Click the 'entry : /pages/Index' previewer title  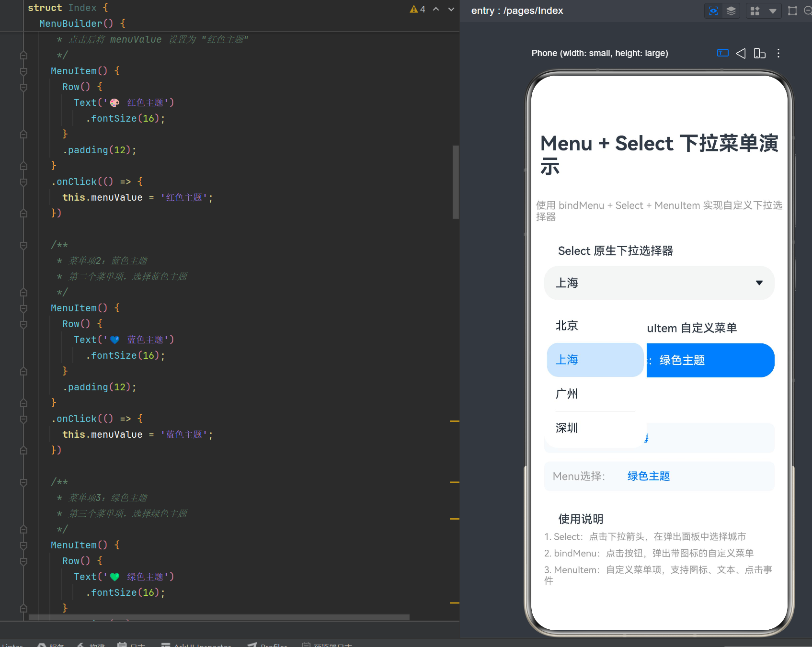(x=517, y=11)
